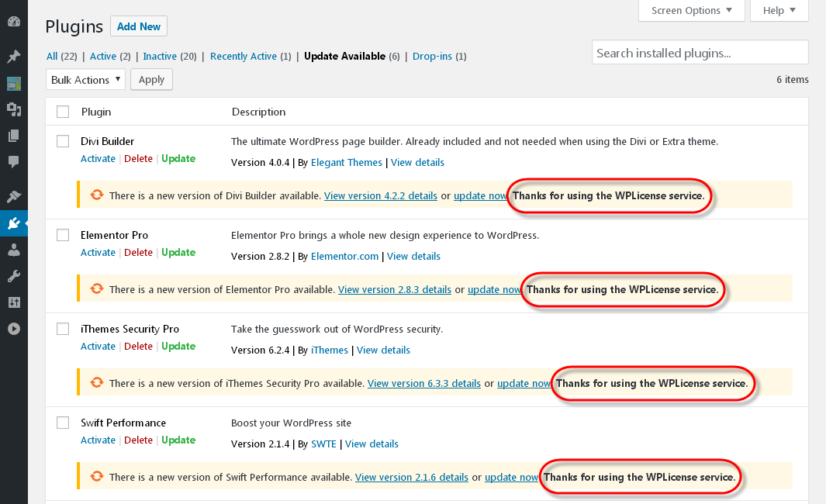Open Tools wrench sidebar icon
This screenshot has height=504, width=826.
14,276
